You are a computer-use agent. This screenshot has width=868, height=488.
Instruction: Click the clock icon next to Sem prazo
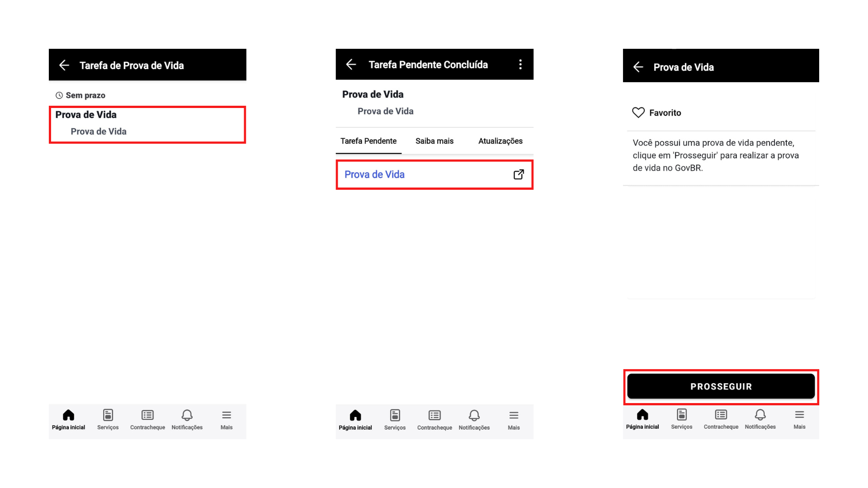click(x=59, y=95)
